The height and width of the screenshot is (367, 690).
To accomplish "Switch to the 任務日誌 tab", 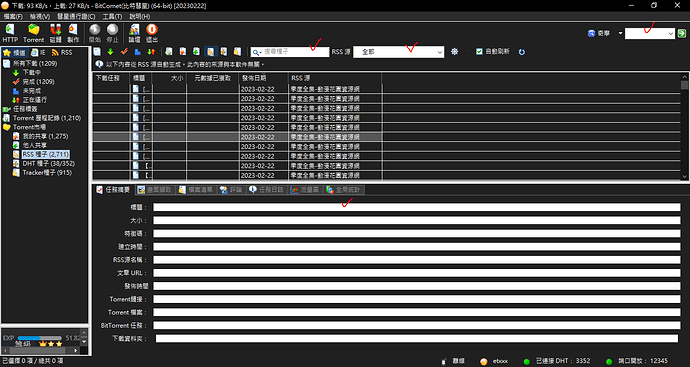I will 267,190.
